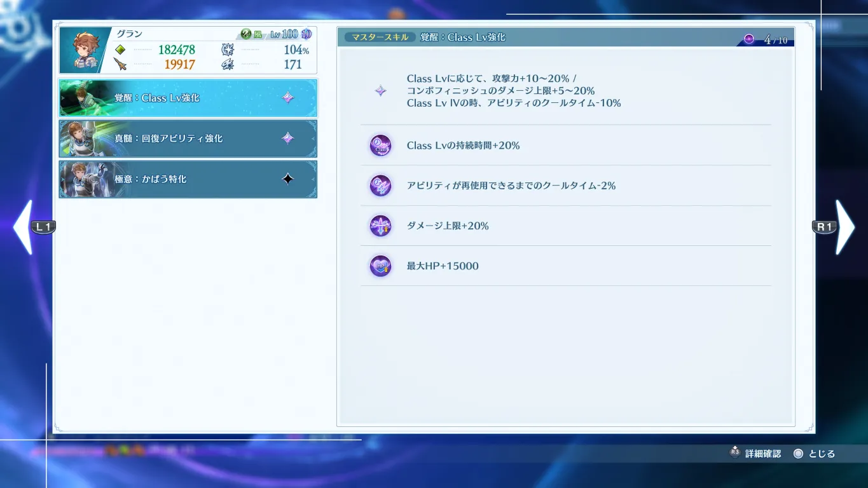This screenshot has height=488, width=868.
Task: Click text Class Lvの持続時間+20%
Action: [x=464, y=146]
